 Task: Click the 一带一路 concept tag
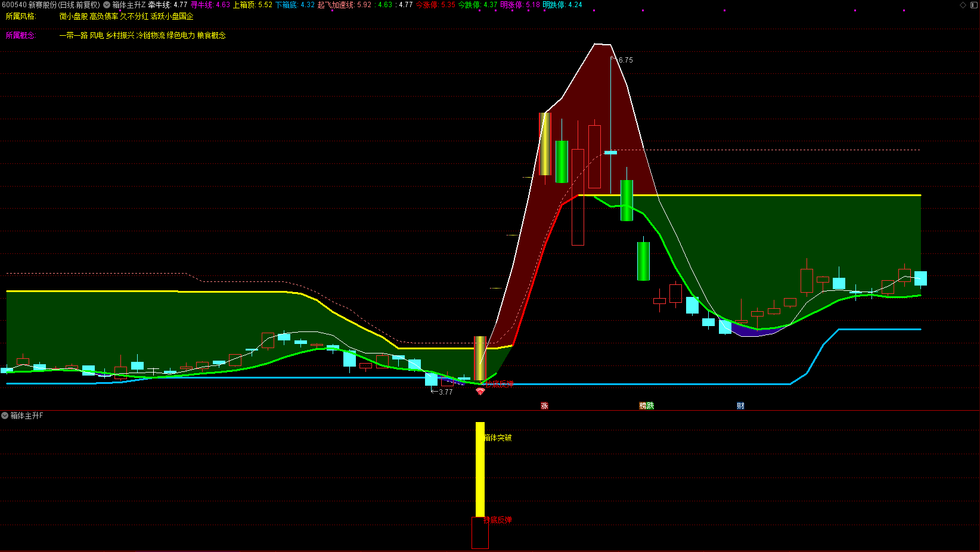[x=73, y=36]
